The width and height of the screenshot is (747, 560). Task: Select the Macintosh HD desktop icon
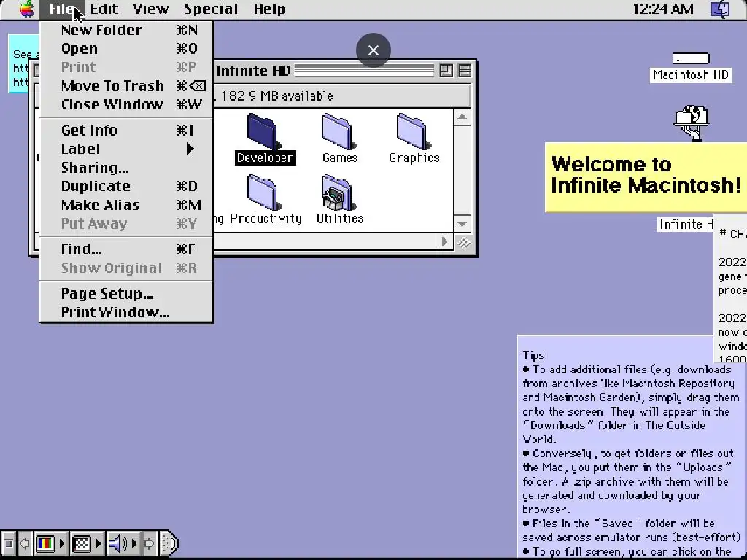(x=690, y=68)
